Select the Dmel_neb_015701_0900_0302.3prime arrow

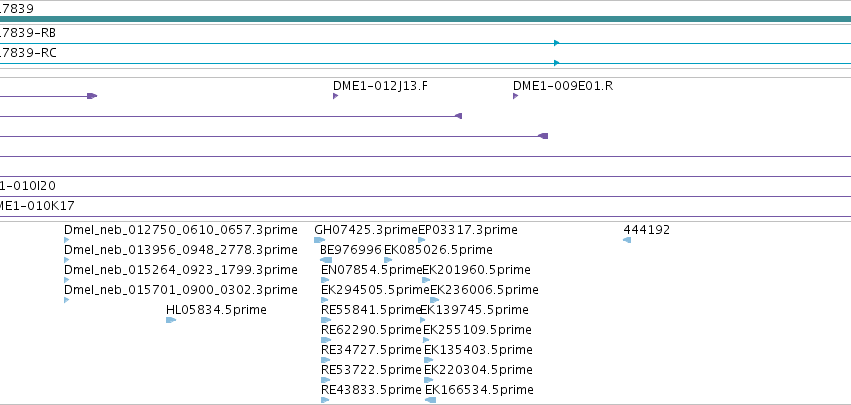click(x=66, y=300)
